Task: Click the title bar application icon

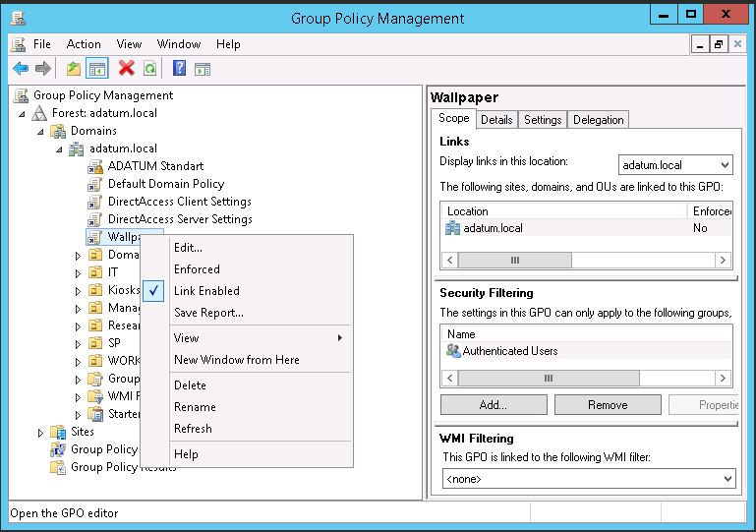Action: pos(19,18)
